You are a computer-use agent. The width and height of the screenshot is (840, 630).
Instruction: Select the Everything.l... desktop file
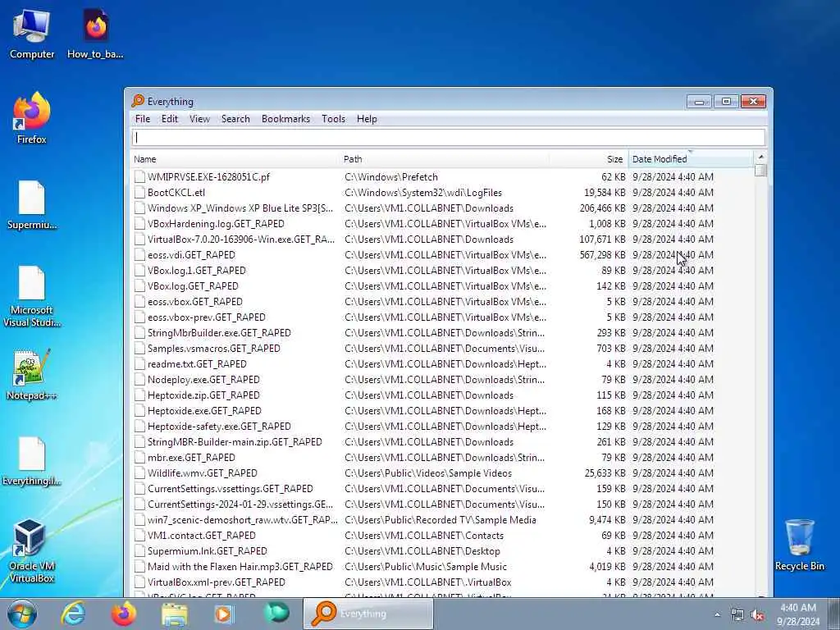(x=32, y=461)
